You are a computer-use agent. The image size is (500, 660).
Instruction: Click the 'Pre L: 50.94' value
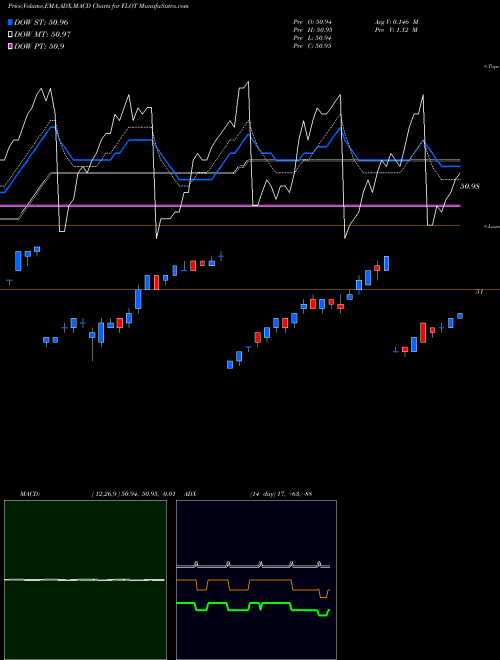coord(312,38)
